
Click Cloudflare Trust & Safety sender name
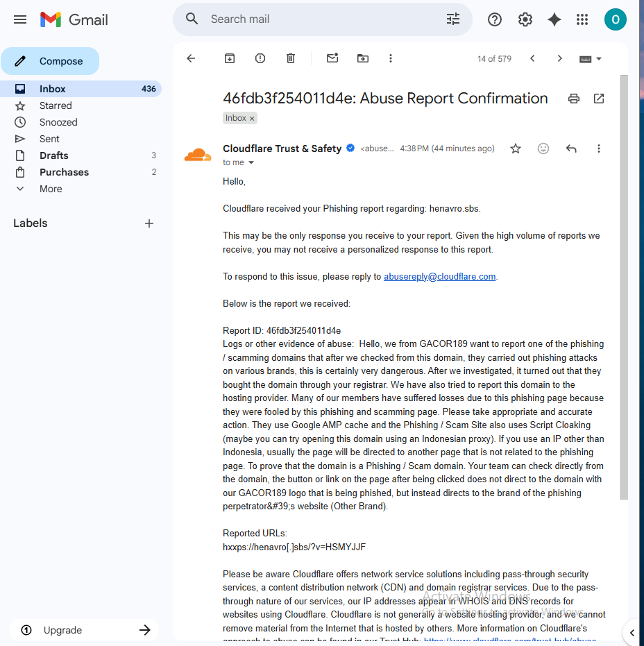pyautogui.click(x=282, y=148)
